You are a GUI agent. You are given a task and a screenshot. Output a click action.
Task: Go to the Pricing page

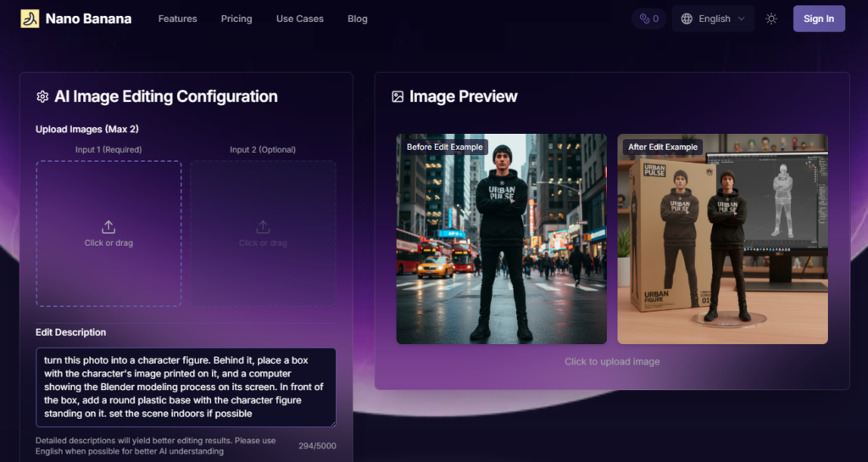(x=236, y=19)
